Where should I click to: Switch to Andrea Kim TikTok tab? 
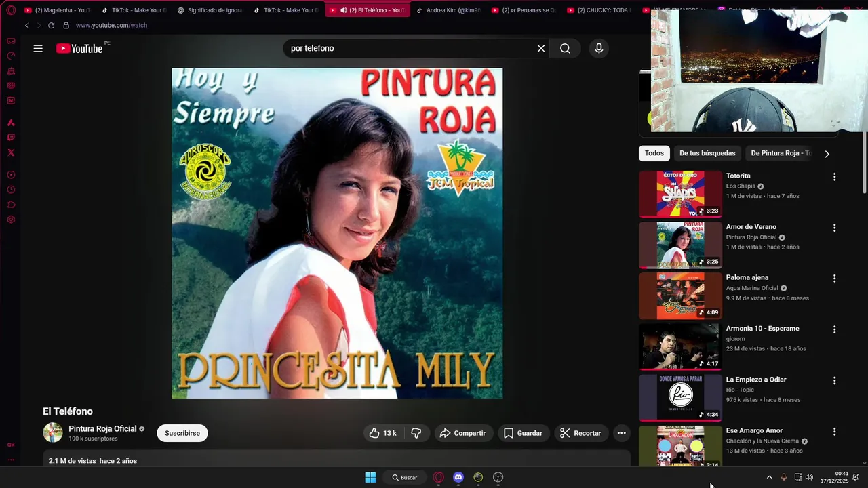pyautogui.click(x=448, y=10)
